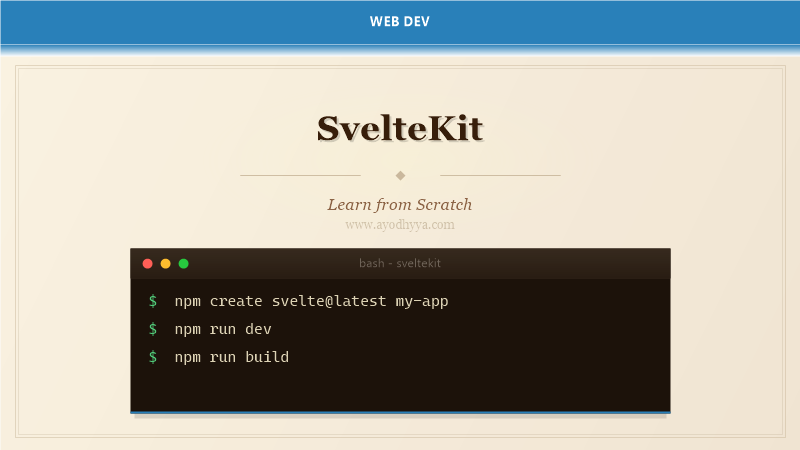Click the green maximize dot on terminal
The width and height of the screenshot is (800, 450).
coord(184,263)
